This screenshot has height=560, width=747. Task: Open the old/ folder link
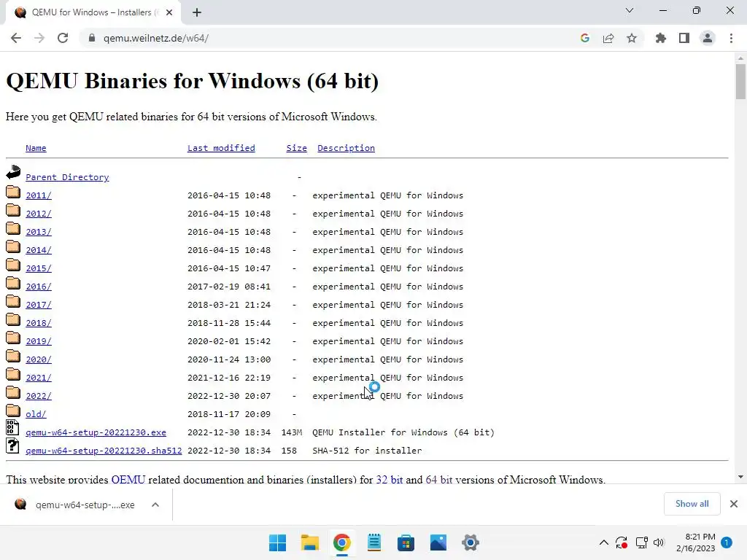(x=36, y=414)
